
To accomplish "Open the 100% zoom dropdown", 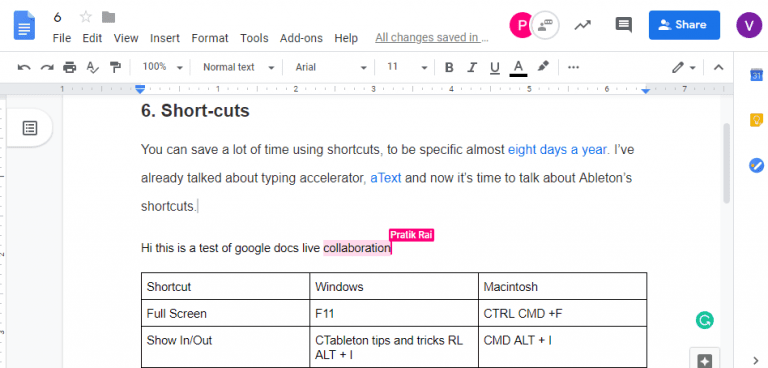I will click(x=162, y=67).
